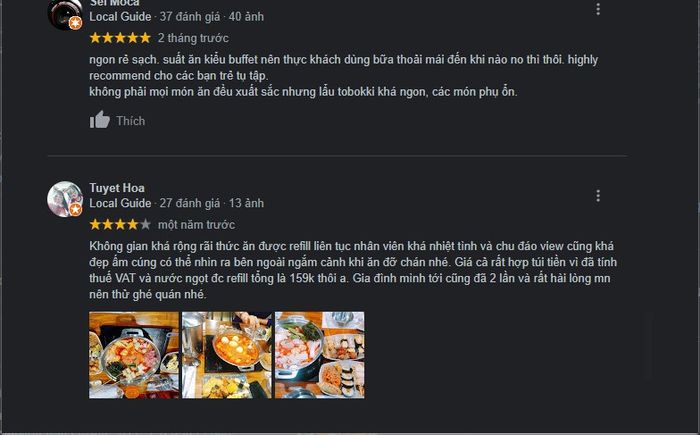Click Sei Moca's five-star rating row
The width and height of the screenshot is (700, 435).
point(120,38)
